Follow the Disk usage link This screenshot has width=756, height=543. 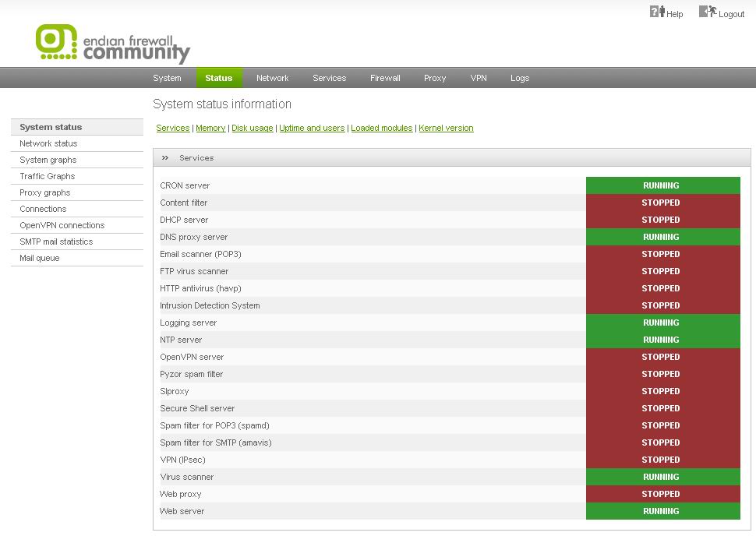(x=253, y=129)
